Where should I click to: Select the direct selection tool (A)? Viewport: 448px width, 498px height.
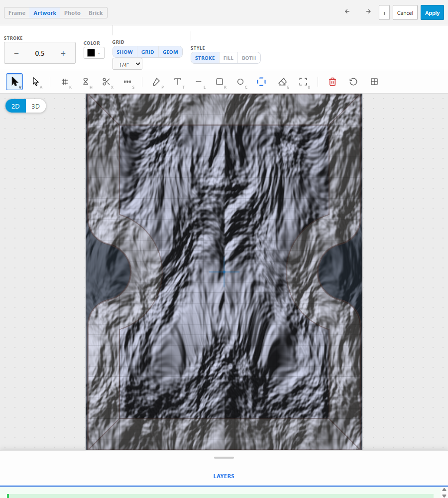35,82
